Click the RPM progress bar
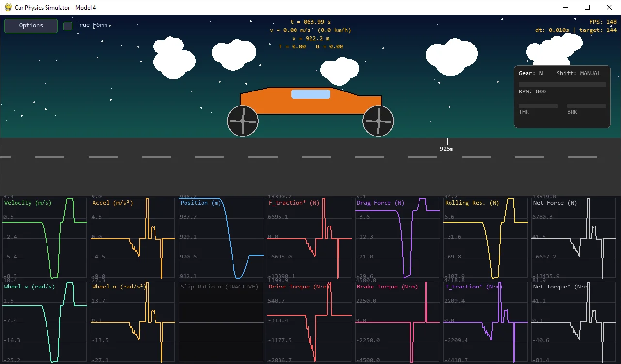 click(562, 84)
